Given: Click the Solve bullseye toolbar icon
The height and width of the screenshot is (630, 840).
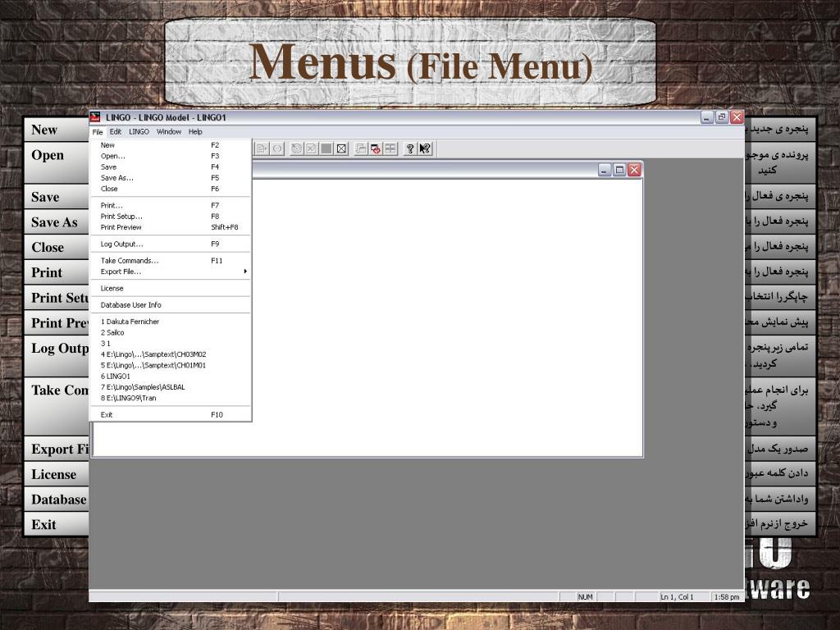Looking at the screenshot, I should 296,148.
